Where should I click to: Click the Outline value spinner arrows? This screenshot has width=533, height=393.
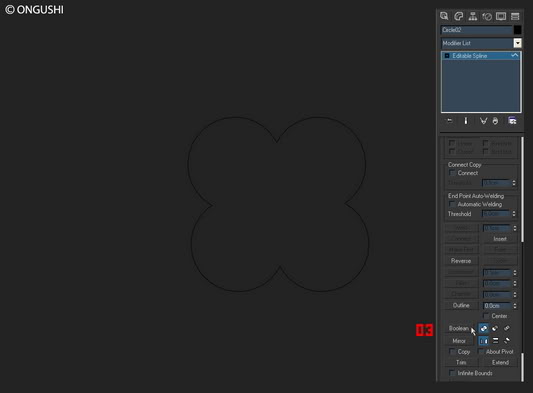[x=515, y=306]
